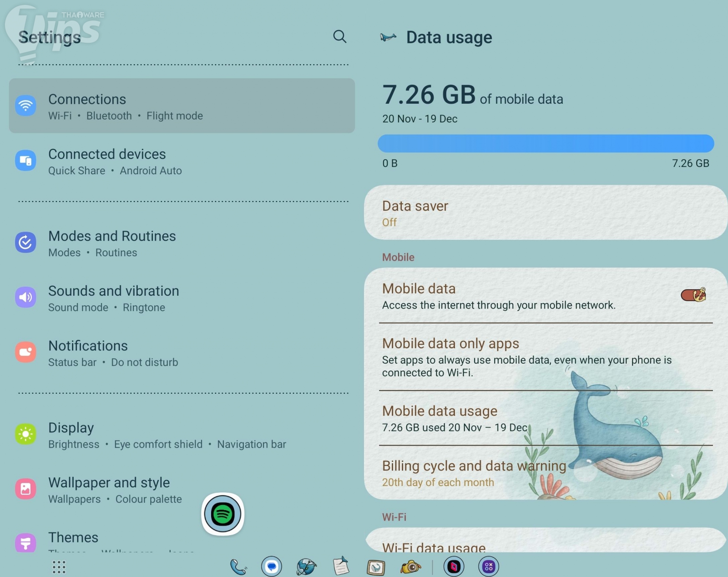Open the floating Spotify bubble
The image size is (728, 577).
[x=223, y=514]
